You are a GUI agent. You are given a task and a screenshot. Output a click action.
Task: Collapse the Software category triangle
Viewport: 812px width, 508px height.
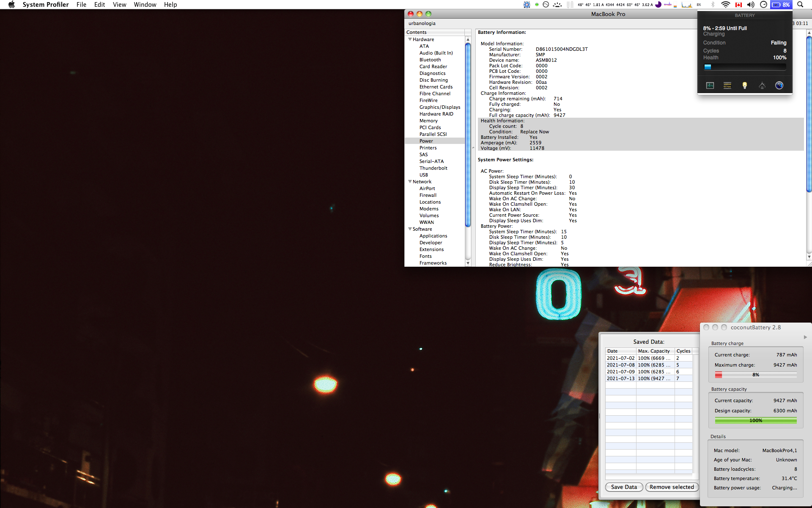tap(410, 229)
